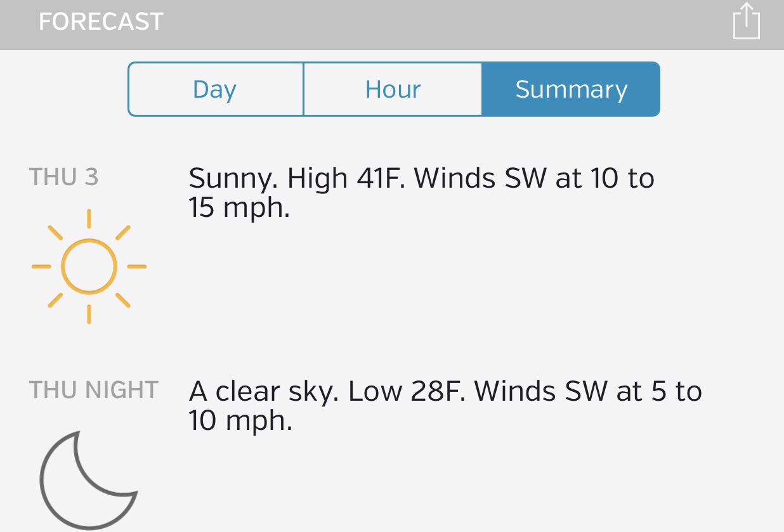Click the word Sunny in Thursday's forecast
This screenshot has width=784, height=532.
coord(233,179)
